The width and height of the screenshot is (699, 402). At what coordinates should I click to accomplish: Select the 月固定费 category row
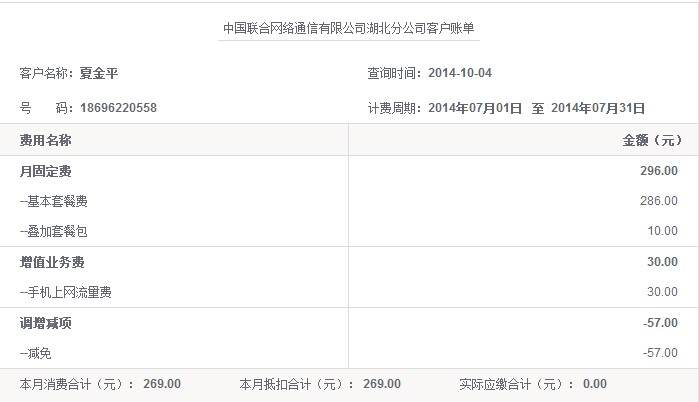pos(45,172)
